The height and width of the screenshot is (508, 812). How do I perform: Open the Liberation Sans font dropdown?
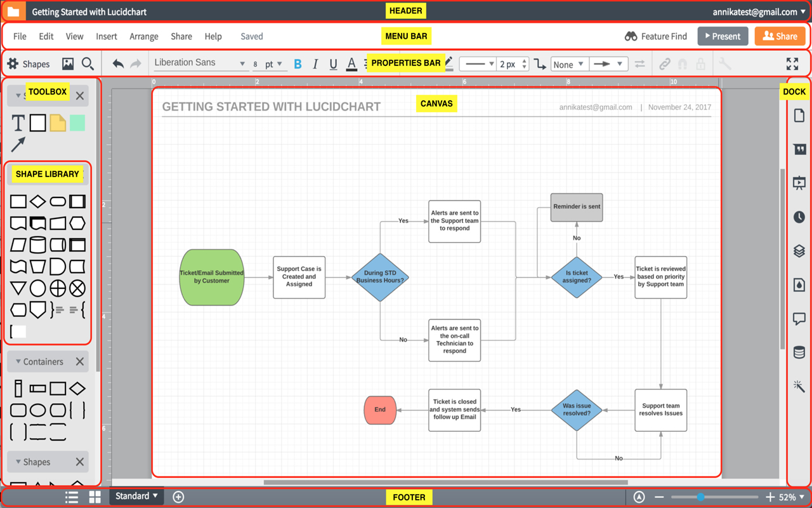point(200,63)
